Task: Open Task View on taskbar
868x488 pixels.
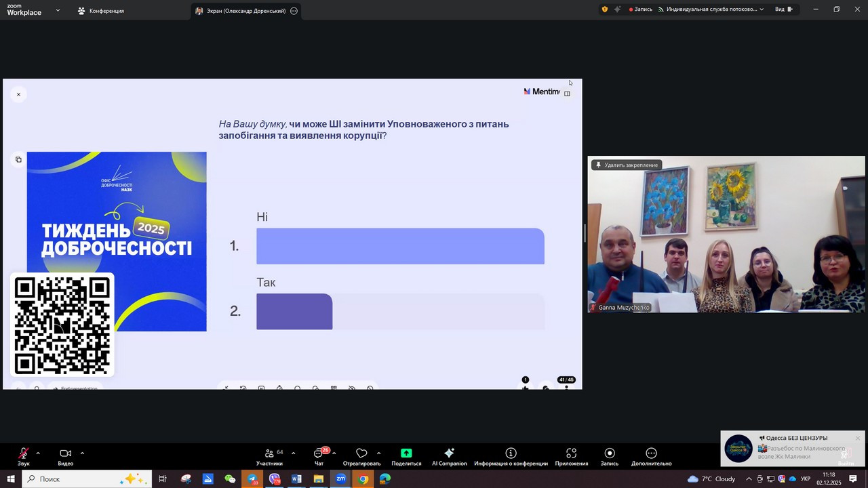Action: coord(163,479)
